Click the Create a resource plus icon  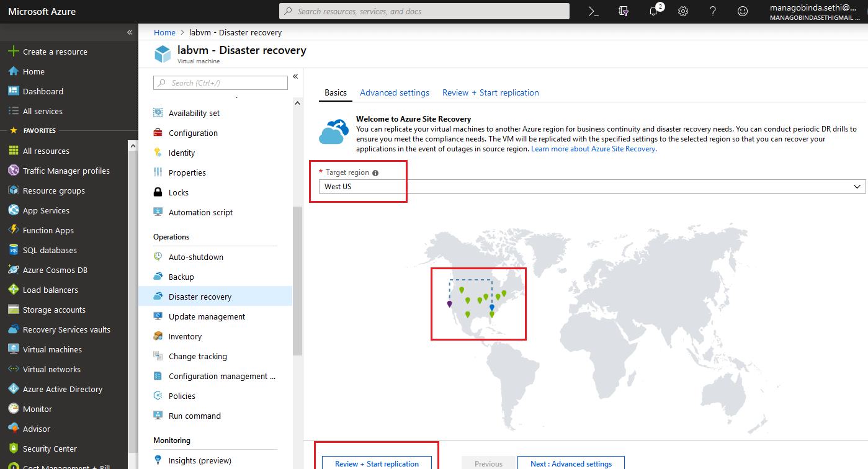(14, 51)
